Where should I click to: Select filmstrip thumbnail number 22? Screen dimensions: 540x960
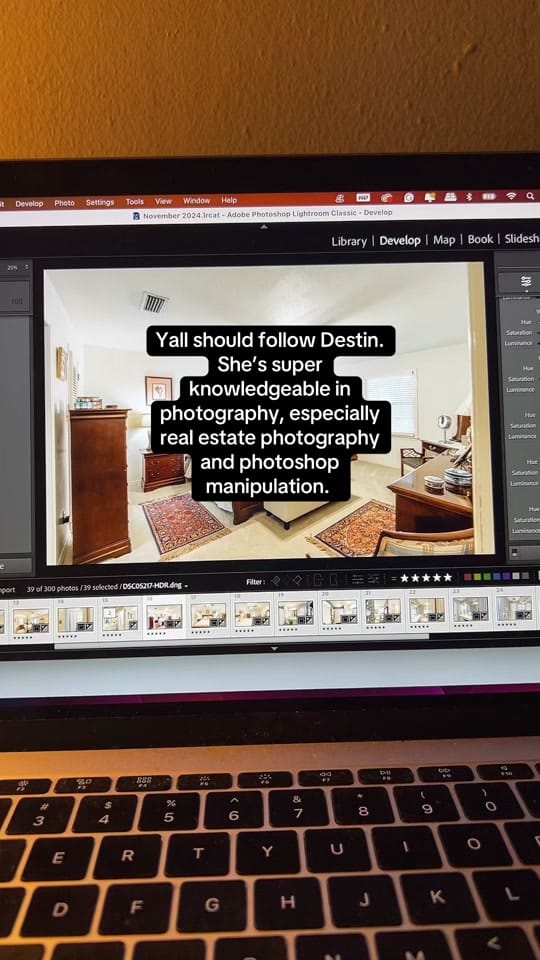click(x=427, y=610)
